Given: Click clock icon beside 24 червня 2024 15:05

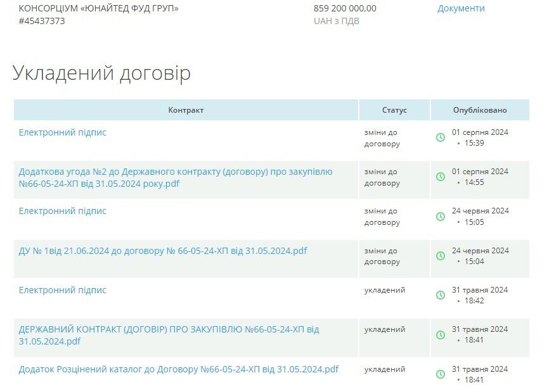Looking at the screenshot, I should point(441,217).
